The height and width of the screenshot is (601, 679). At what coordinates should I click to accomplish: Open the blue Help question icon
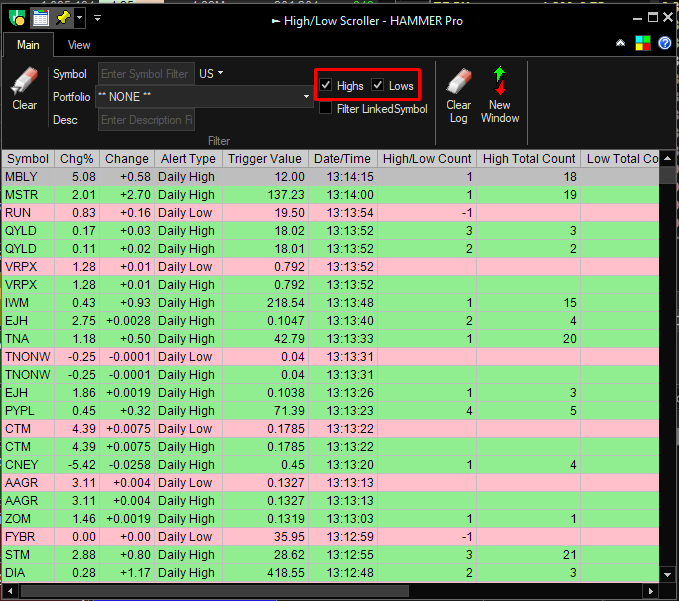pos(665,43)
